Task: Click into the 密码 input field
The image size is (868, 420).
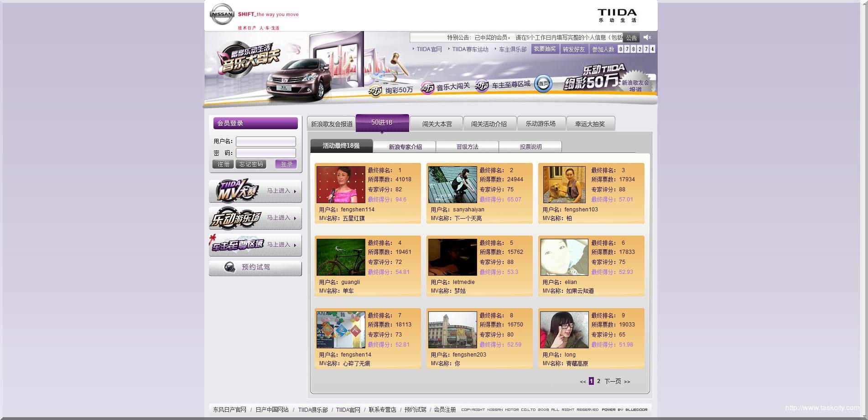Action: tap(266, 153)
